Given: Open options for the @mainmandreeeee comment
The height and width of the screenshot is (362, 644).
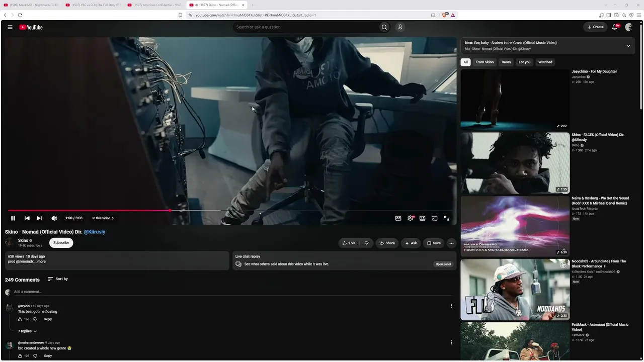Looking at the screenshot, I should pyautogui.click(x=451, y=342).
